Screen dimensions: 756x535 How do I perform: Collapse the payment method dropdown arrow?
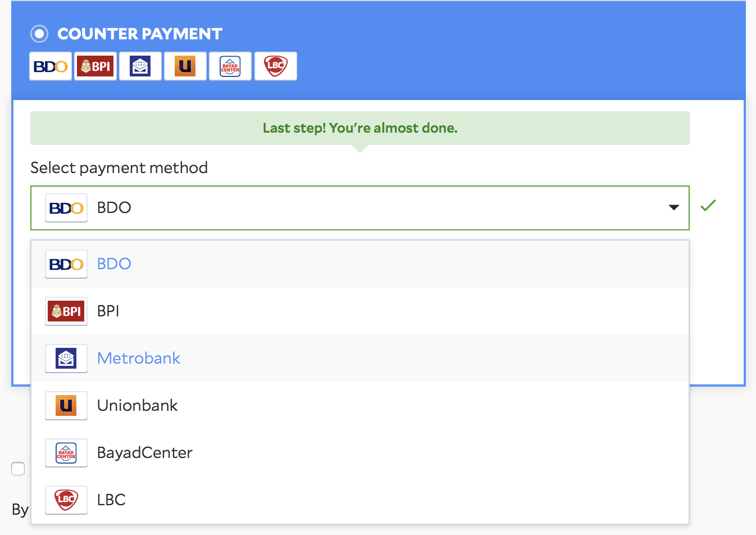coord(674,207)
